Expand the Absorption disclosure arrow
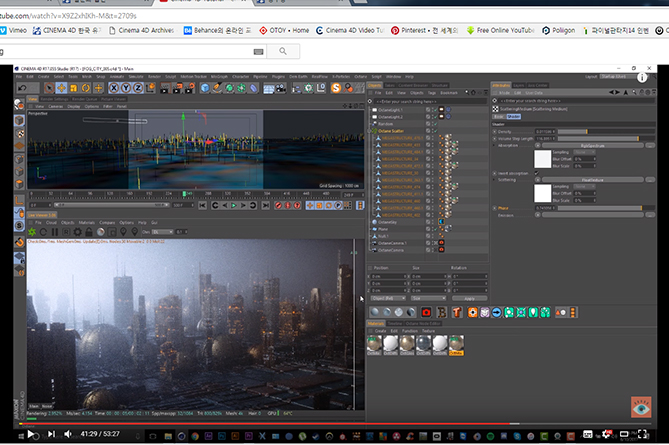 pyautogui.click(x=495, y=145)
